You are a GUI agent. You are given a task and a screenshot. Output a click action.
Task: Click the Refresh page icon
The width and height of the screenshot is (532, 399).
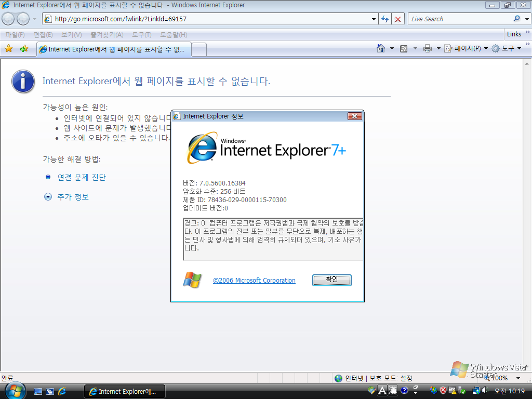pos(385,19)
